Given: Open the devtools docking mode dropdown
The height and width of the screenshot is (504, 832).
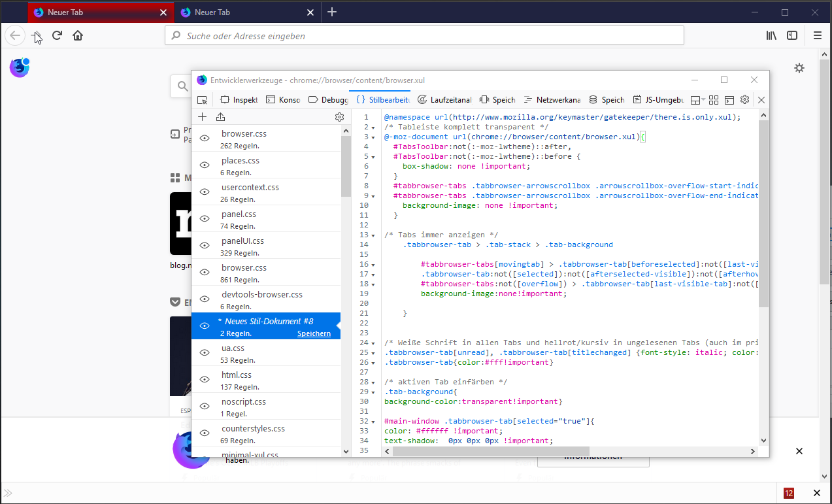Looking at the screenshot, I should point(698,100).
